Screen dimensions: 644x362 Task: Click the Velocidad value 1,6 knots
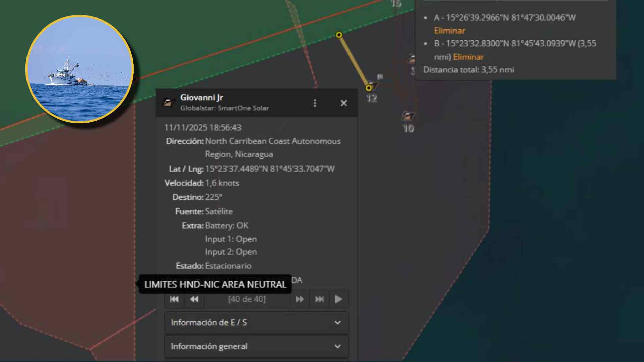tap(222, 183)
